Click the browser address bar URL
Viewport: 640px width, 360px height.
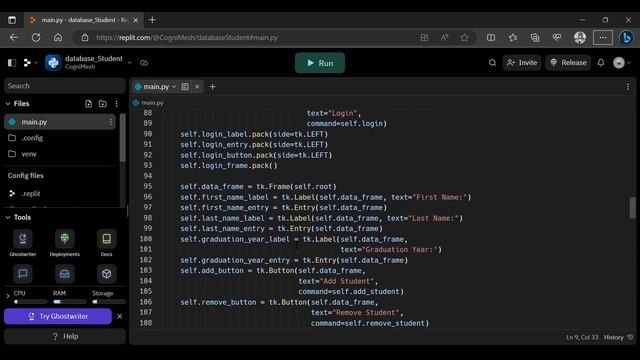187,38
